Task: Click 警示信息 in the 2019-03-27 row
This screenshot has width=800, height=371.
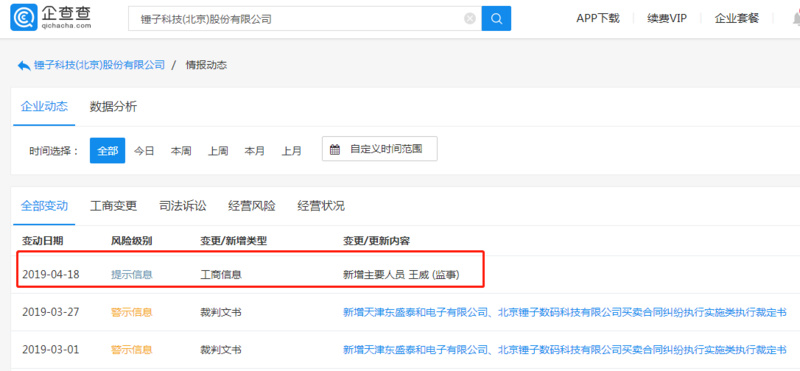Action: (x=132, y=312)
